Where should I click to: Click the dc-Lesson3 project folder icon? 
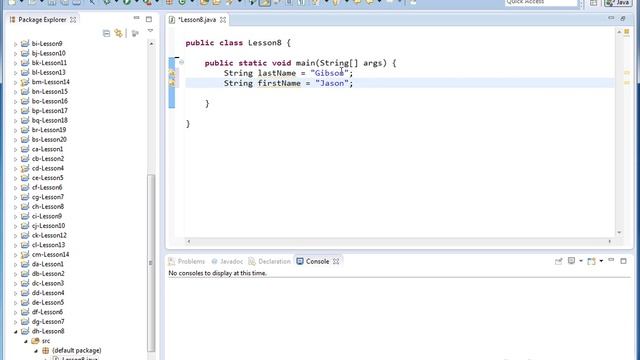point(25,283)
